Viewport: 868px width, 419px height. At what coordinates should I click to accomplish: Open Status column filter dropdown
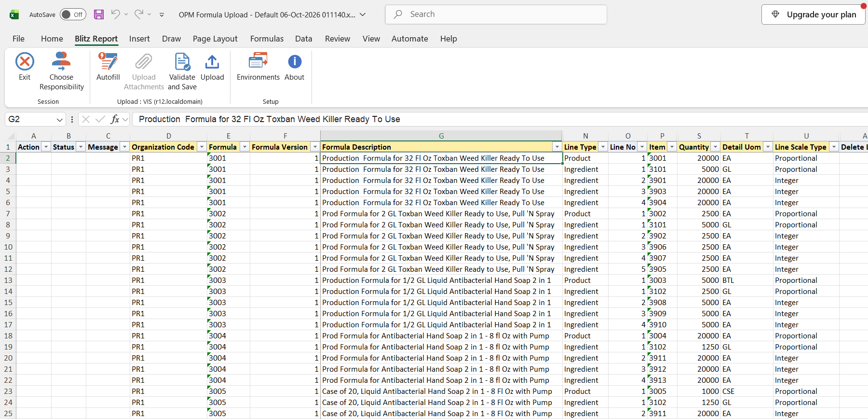click(x=81, y=147)
